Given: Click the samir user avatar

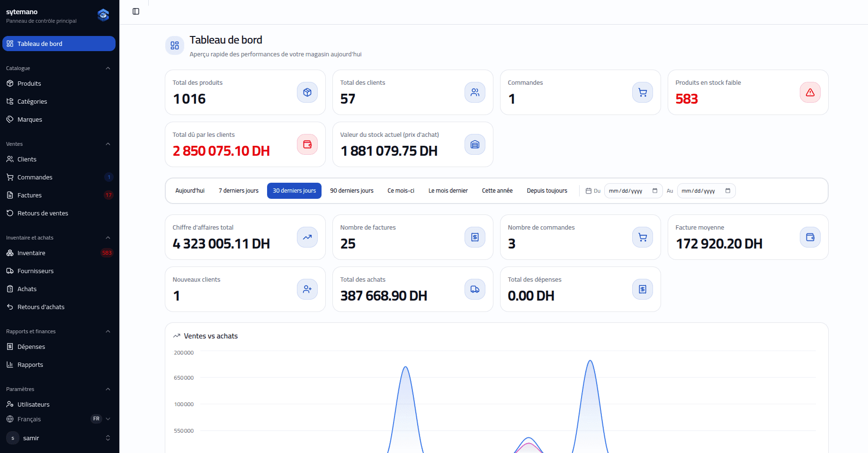Looking at the screenshot, I should click(x=13, y=438).
